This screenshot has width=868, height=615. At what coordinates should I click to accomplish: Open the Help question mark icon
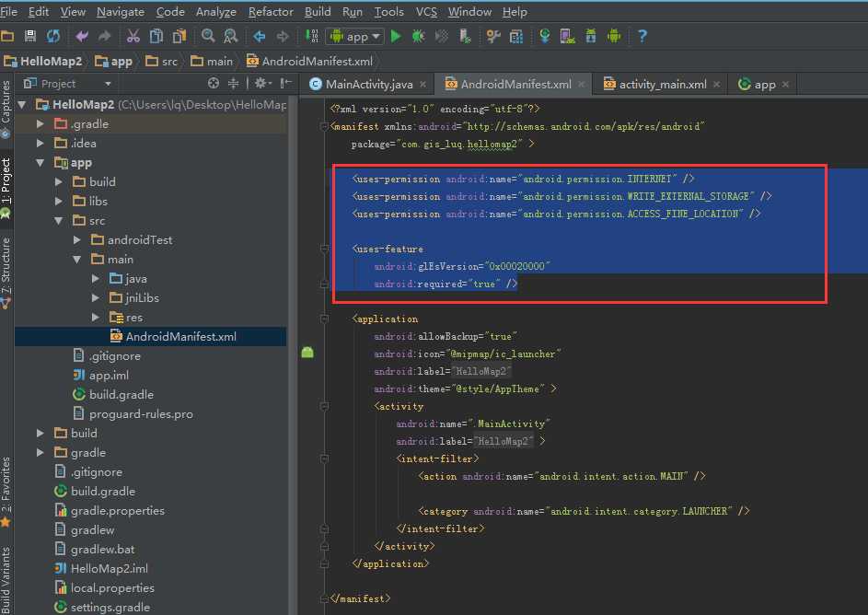click(x=642, y=36)
